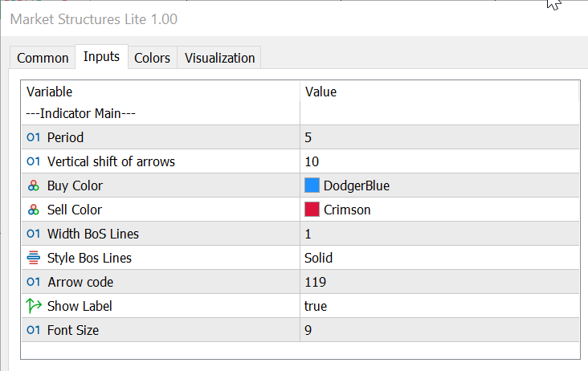Click the integer icon beside Arrow code
The height and width of the screenshot is (371, 588).
click(x=34, y=282)
